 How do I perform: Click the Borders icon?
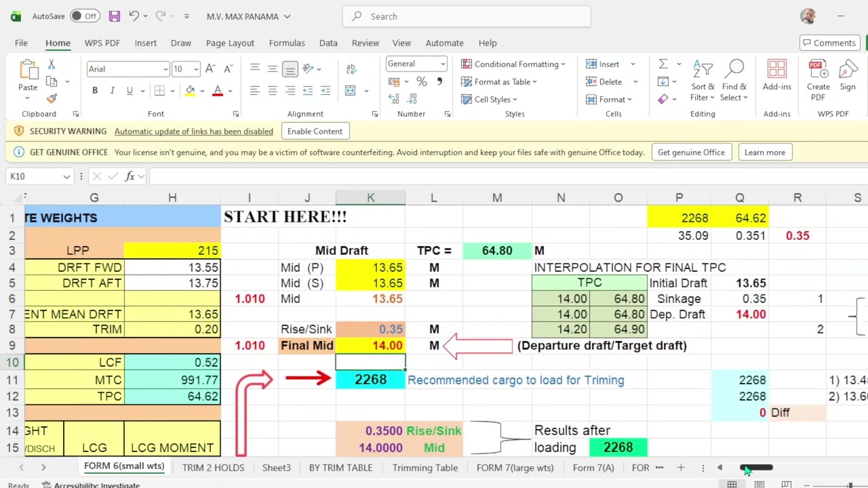[x=159, y=91]
